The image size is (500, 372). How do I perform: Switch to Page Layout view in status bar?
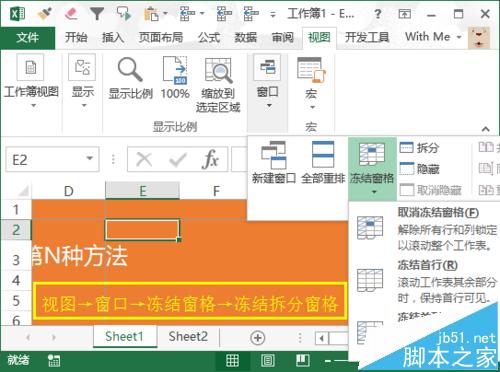[268, 360]
